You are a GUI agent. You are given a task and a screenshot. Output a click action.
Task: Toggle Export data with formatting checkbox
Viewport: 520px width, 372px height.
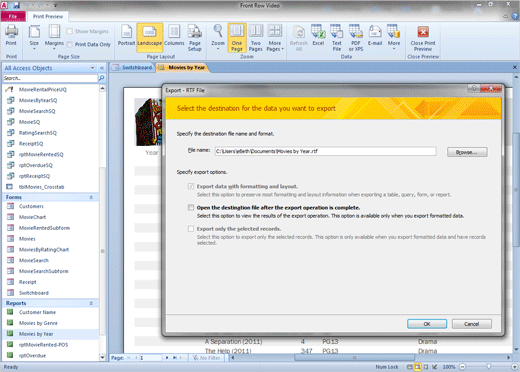pyautogui.click(x=191, y=186)
